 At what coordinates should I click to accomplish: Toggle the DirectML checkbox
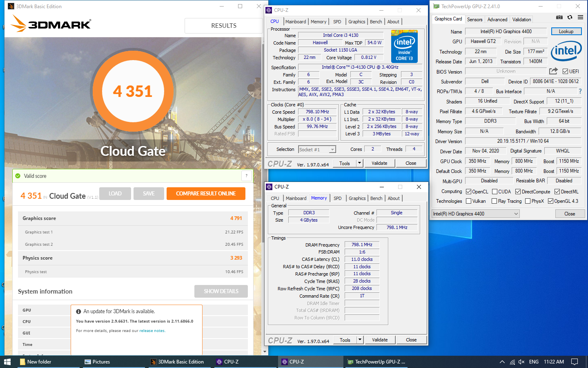click(x=557, y=191)
